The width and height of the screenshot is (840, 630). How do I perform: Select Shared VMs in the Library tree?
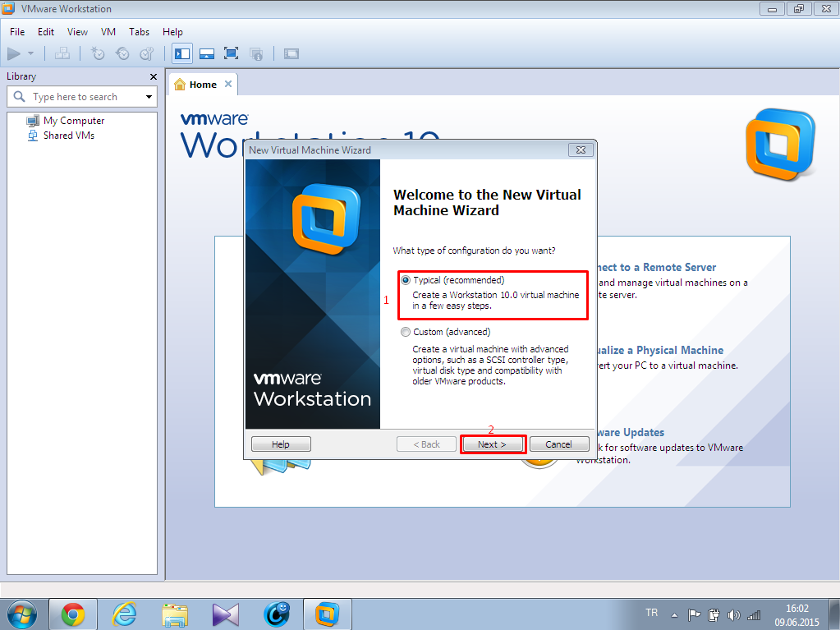coord(61,136)
